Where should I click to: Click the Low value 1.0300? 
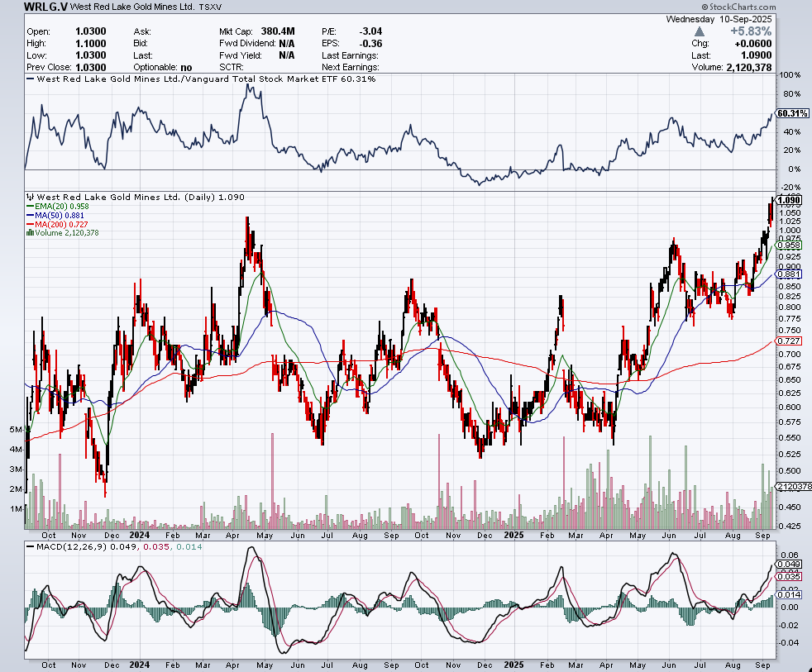[x=91, y=55]
